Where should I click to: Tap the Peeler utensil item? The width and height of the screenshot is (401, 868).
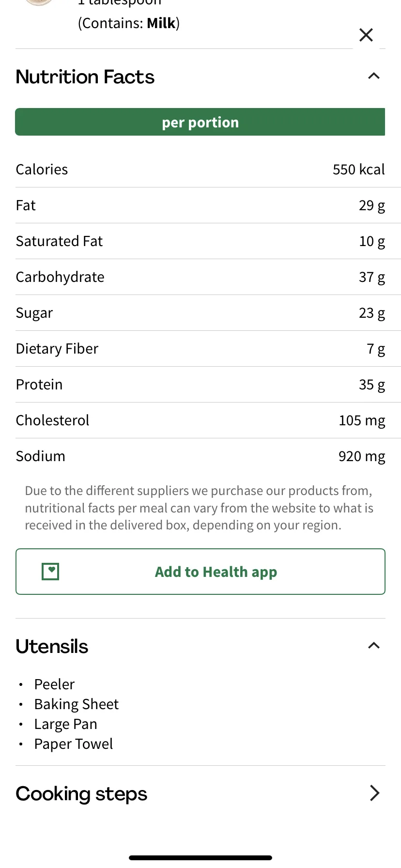point(54,684)
